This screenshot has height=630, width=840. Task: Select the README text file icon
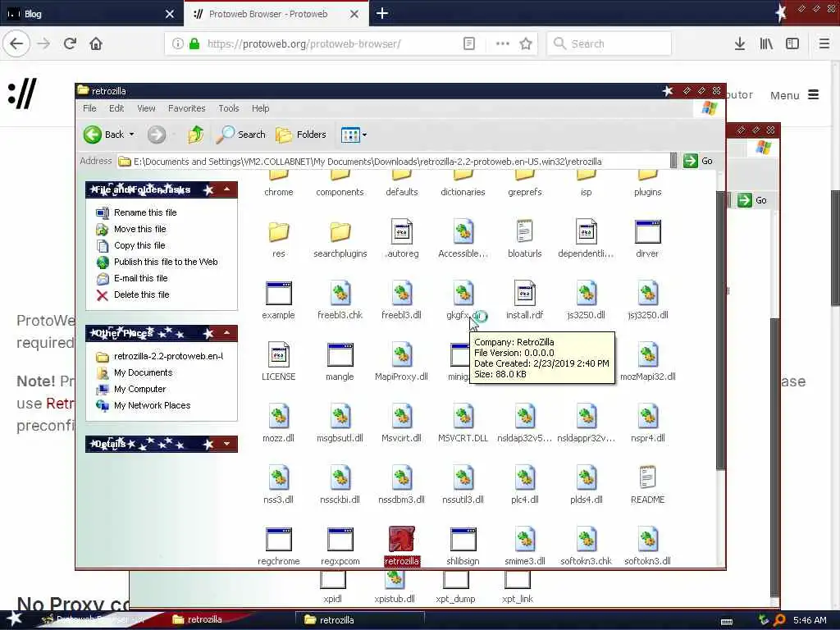pyautogui.click(x=648, y=477)
